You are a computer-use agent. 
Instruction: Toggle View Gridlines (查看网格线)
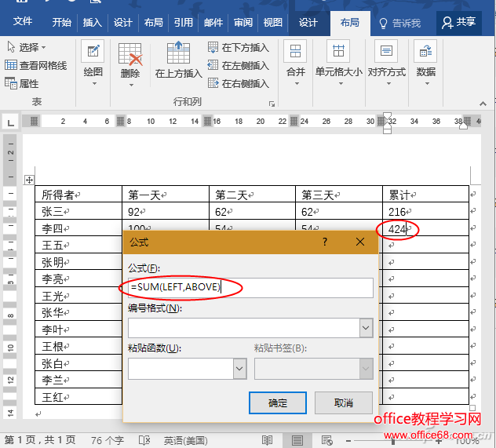[36, 65]
